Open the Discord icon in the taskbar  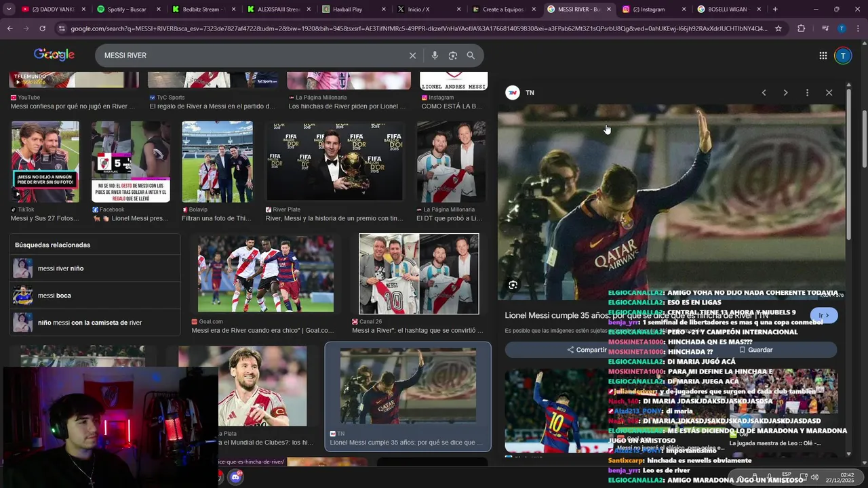click(x=235, y=477)
